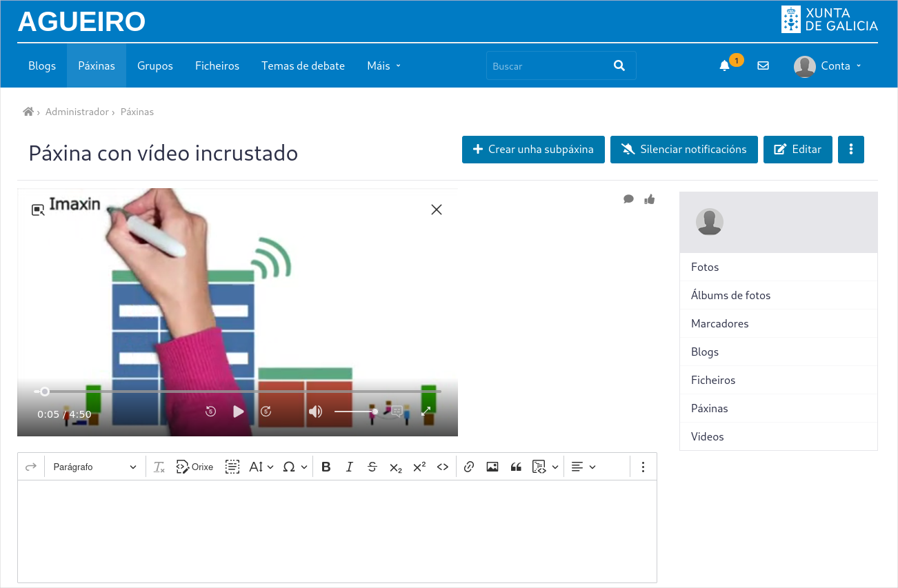Expand the Máis navigation menu
The image size is (898, 588).
pyautogui.click(x=383, y=66)
